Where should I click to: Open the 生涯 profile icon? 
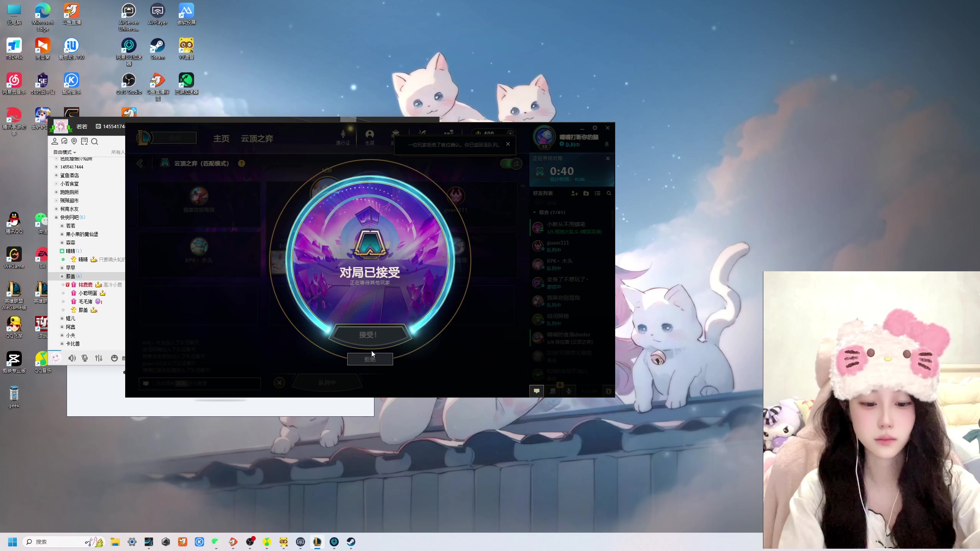coord(369,137)
